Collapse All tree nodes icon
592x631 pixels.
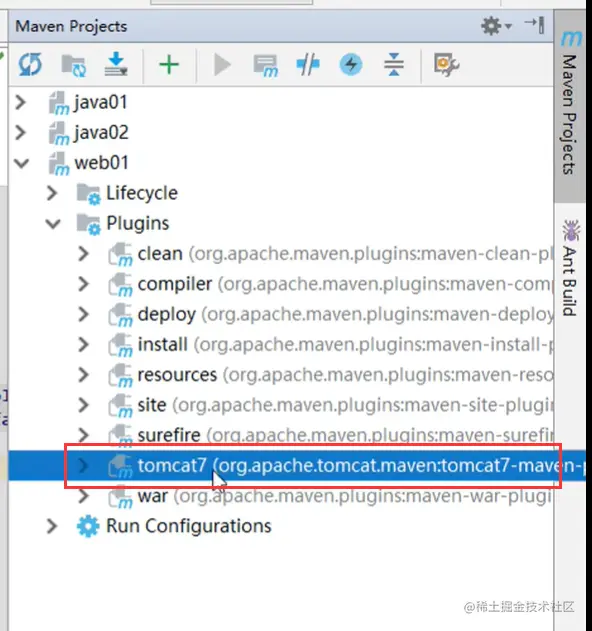tap(394, 64)
